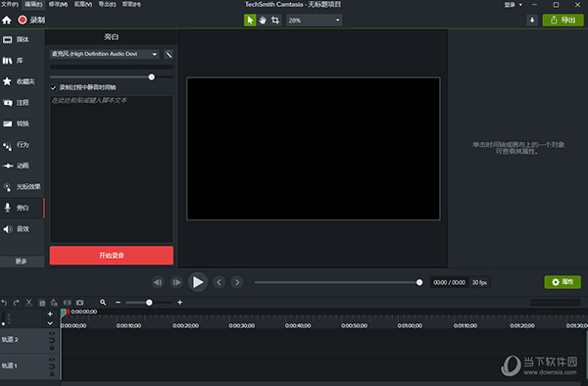The image size is (588, 386).
Task: Click the timeline zoom in plus button
Action: click(179, 302)
